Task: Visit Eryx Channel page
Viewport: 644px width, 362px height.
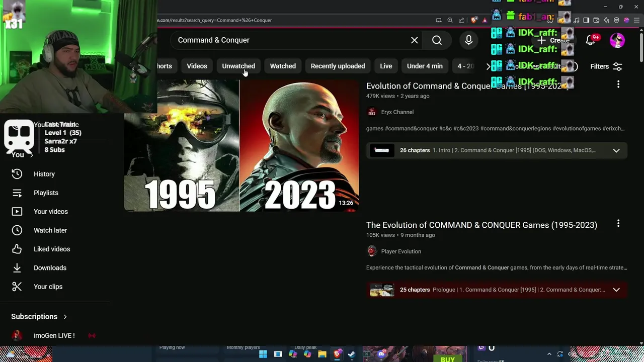Action: pos(397,112)
